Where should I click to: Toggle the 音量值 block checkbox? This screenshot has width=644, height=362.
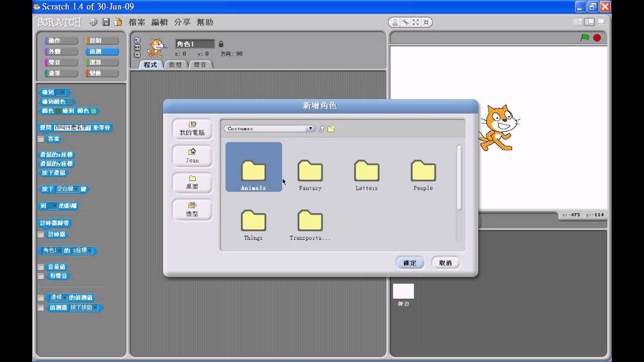[x=41, y=267]
